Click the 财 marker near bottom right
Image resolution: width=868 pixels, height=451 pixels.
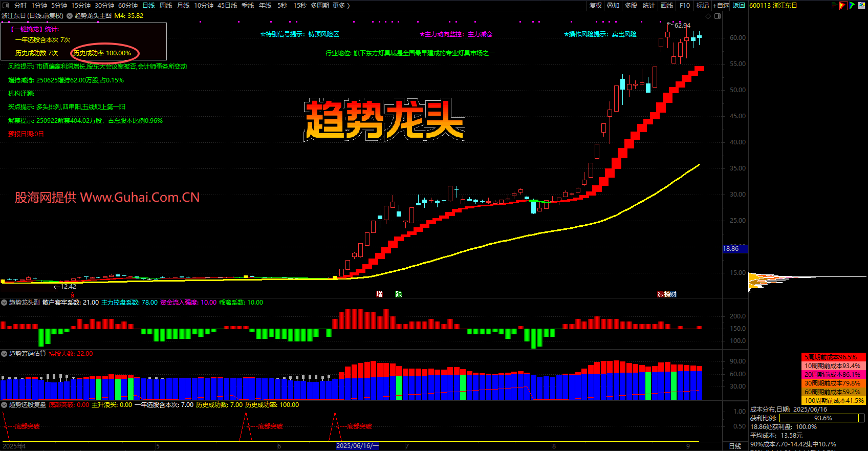[673, 294]
